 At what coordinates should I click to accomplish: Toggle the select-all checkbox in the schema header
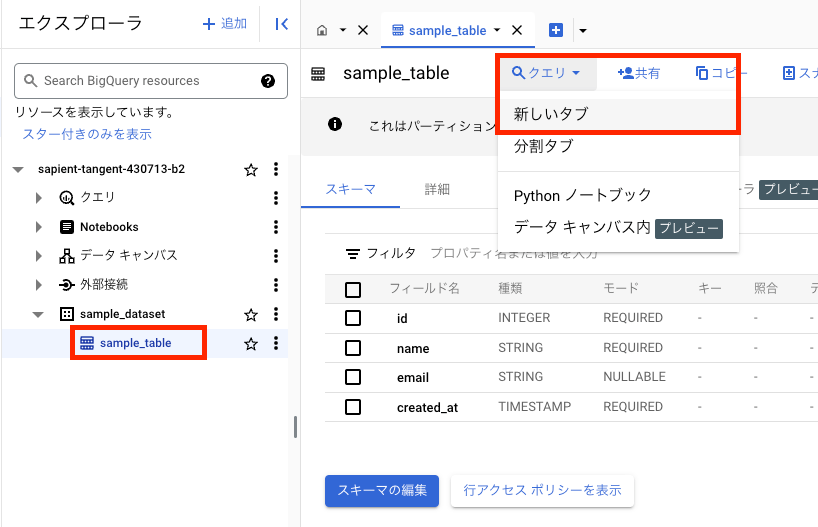click(x=353, y=290)
